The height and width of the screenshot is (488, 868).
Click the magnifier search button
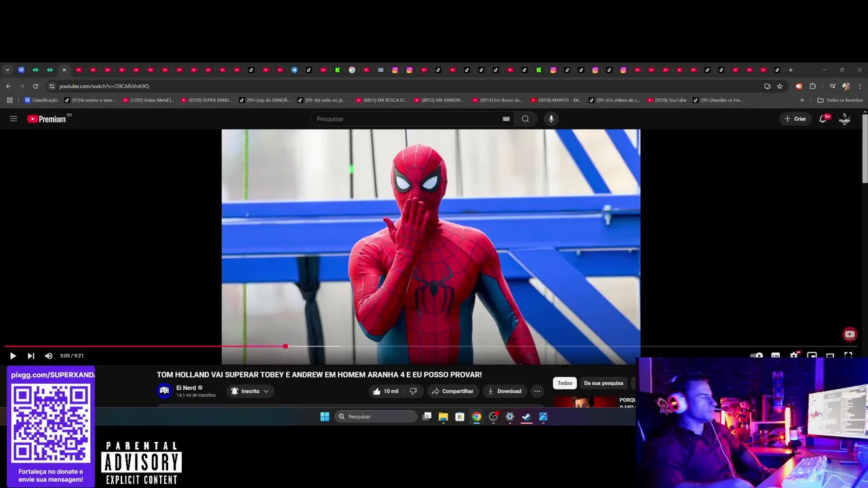click(526, 119)
